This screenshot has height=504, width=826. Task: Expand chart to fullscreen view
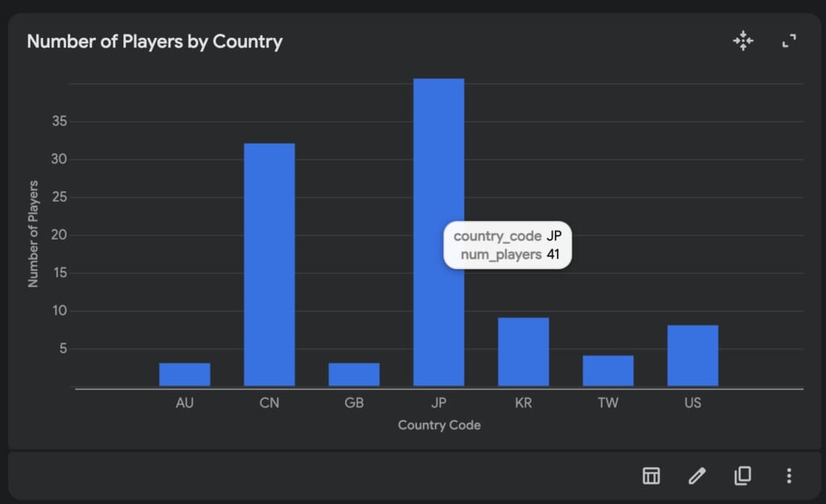tap(790, 41)
